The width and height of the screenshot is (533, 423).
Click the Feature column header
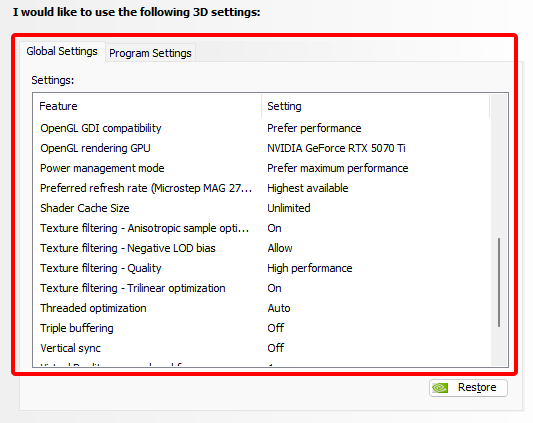(x=148, y=106)
